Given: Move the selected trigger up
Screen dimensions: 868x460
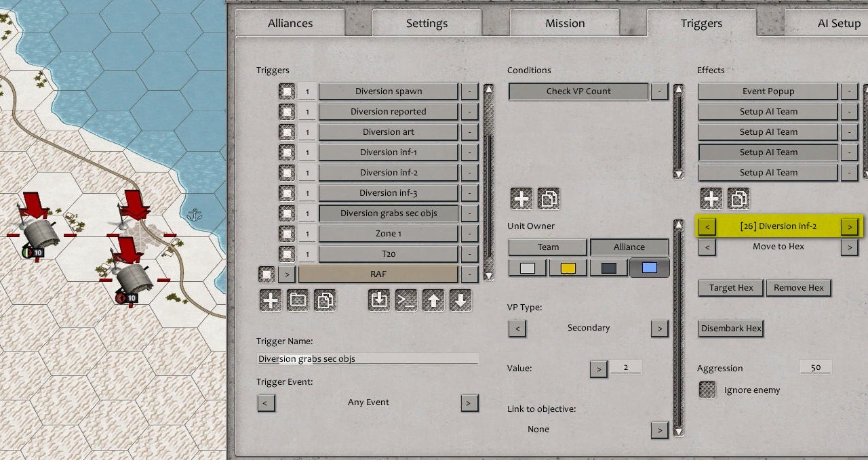Looking at the screenshot, I should pos(433,301).
